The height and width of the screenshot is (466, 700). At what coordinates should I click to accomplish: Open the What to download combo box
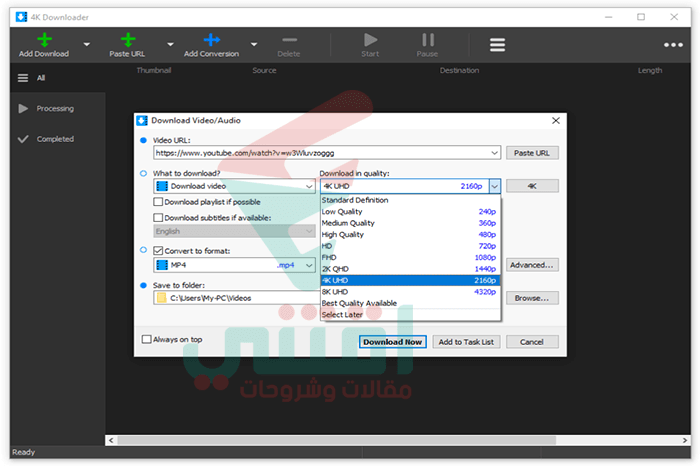tap(234, 186)
